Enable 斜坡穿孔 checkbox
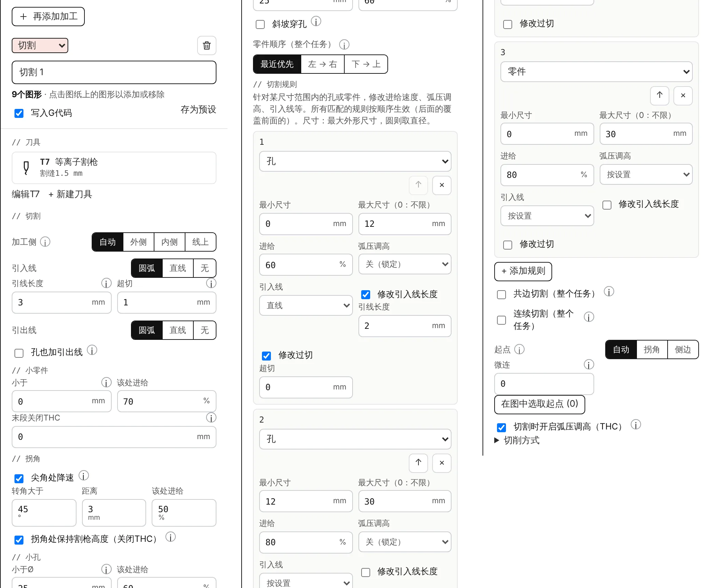 click(260, 24)
